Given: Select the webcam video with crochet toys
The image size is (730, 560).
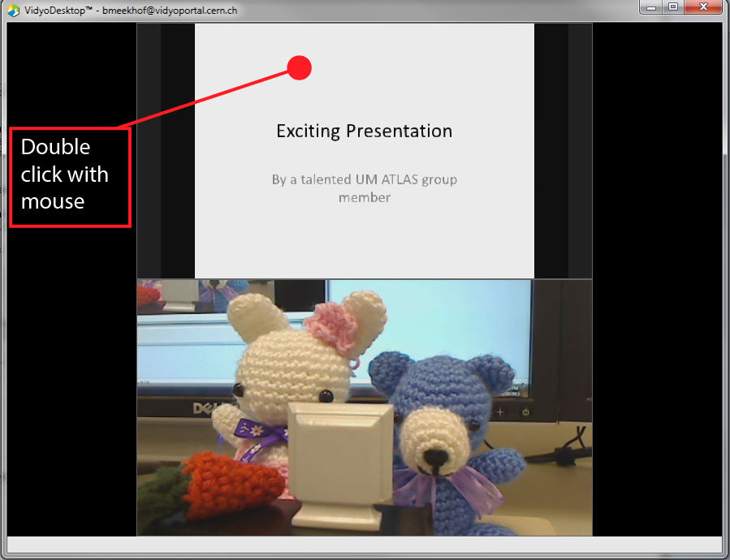Looking at the screenshot, I should 365,407.
